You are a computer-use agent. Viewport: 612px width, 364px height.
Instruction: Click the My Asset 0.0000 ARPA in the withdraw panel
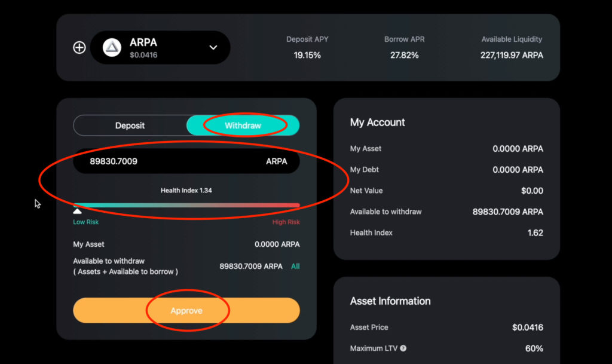pyautogui.click(x=277, y=244)
